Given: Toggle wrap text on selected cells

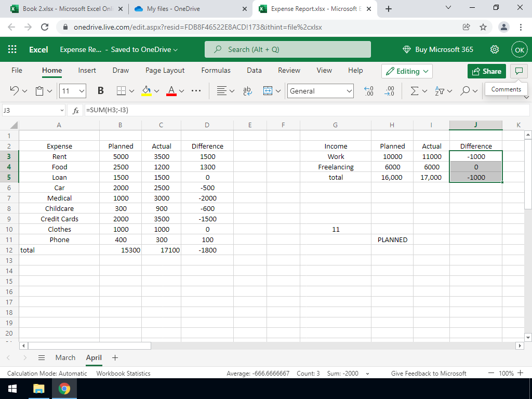Looking at the screenshot, I should coord(247,91).
